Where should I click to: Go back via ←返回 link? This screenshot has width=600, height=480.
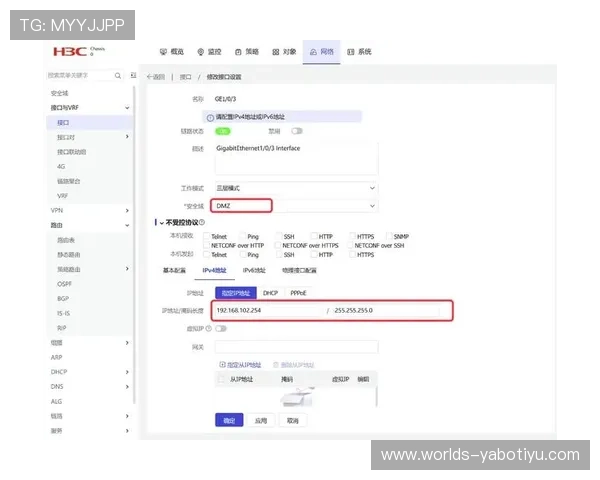(156, 77)
